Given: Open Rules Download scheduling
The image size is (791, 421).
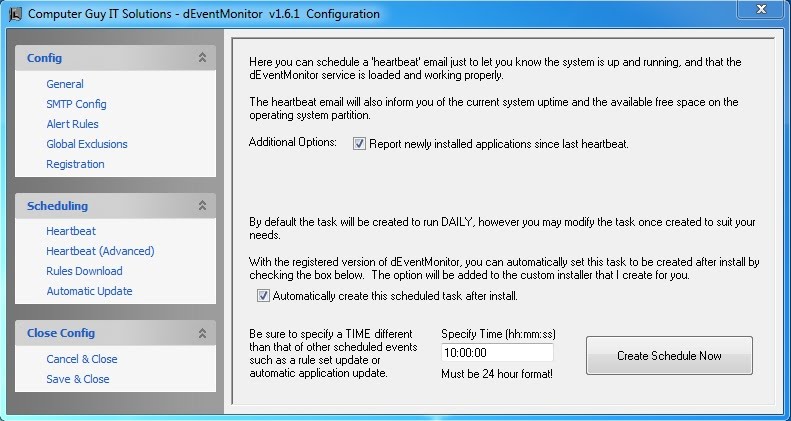Looking at the screenshot, I should (x=84, y=271).
